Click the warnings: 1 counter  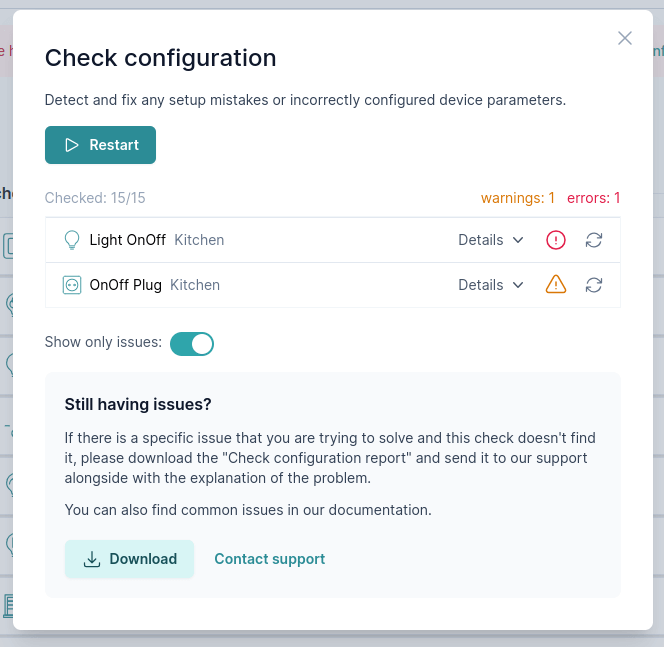click(518, 198)
